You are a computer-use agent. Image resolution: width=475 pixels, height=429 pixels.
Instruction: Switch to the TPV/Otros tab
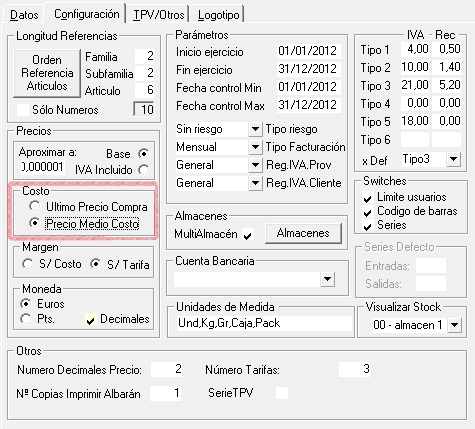click(x=159, y=15)
